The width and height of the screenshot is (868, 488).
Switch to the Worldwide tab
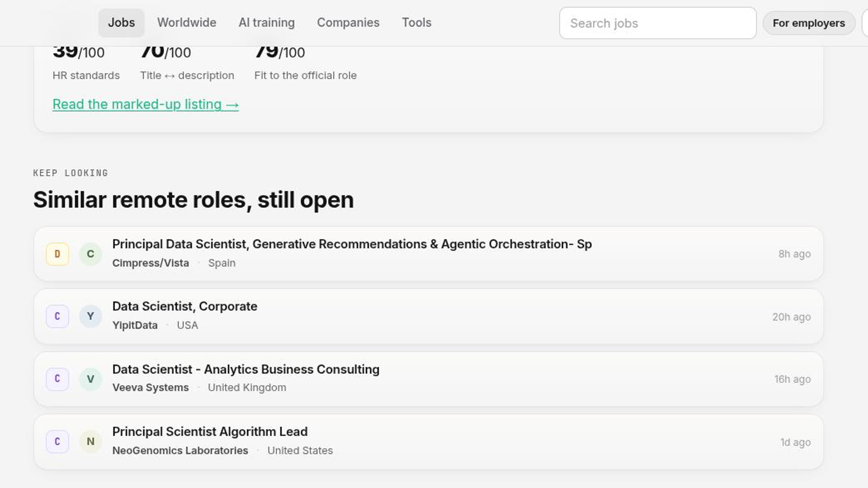(x=187, y=23)
